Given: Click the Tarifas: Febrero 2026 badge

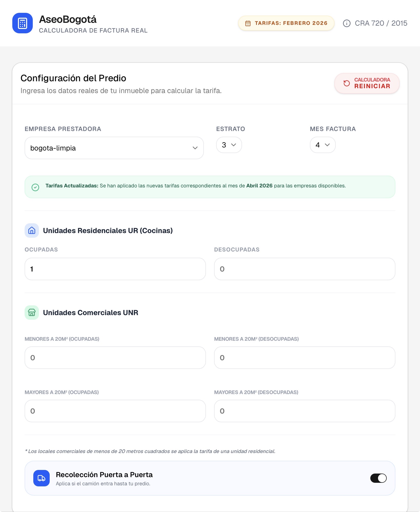Looking at the screenshot, I should coord(286,23).
